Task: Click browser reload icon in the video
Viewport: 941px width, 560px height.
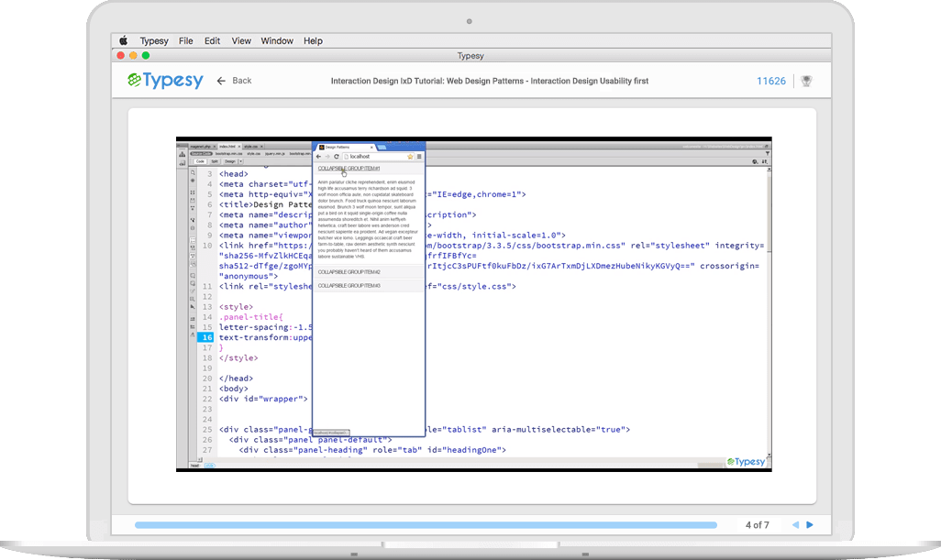Action: (x=337, y=157)
